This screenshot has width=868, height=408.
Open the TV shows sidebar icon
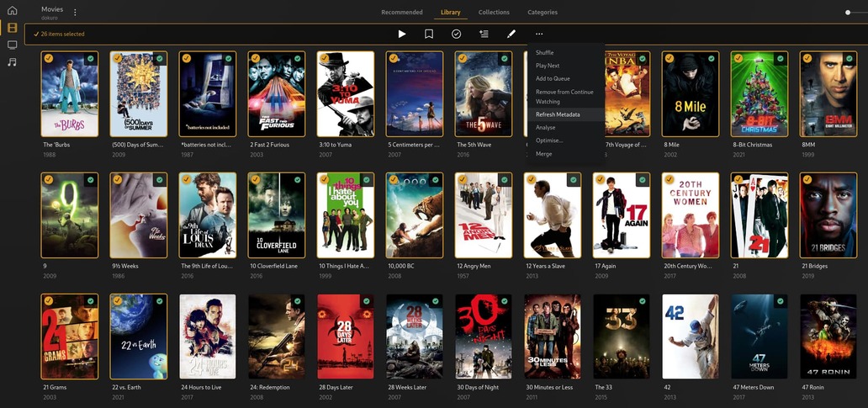click(x=12, y=45)
